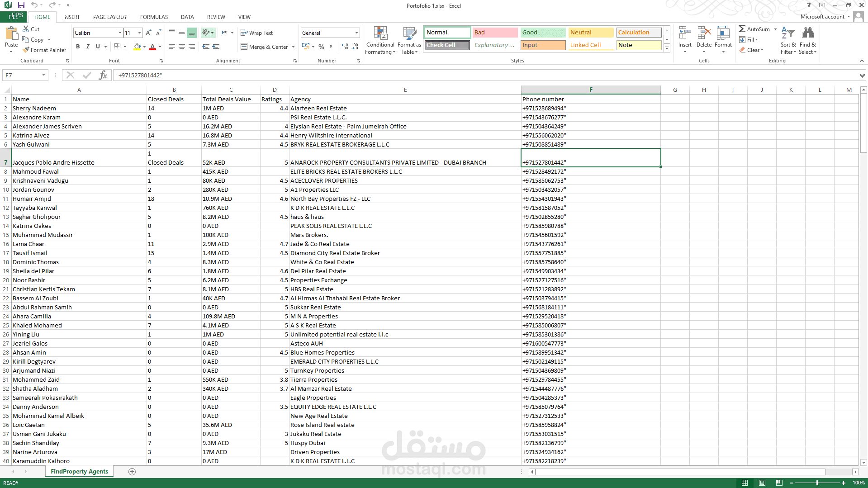The image size is (868, 488).
Task: Apply comma style number format
Action: 331,47
